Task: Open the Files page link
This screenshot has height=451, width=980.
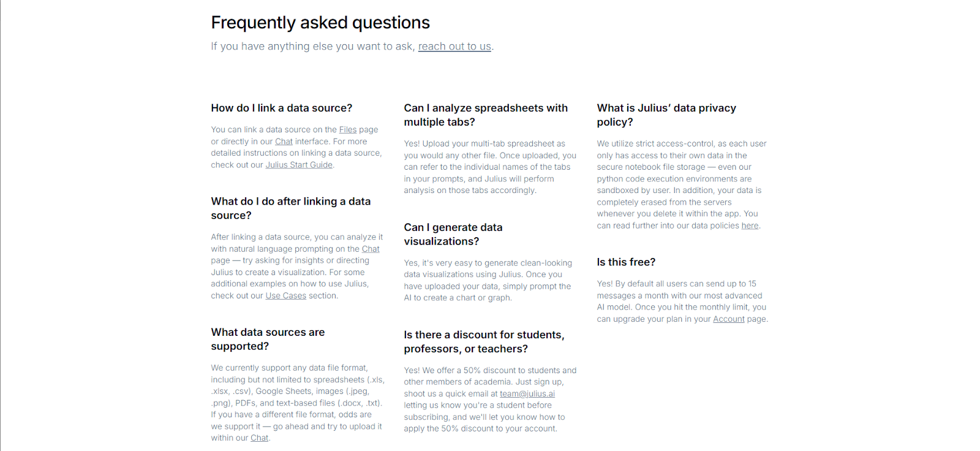Action: point(348,130)
